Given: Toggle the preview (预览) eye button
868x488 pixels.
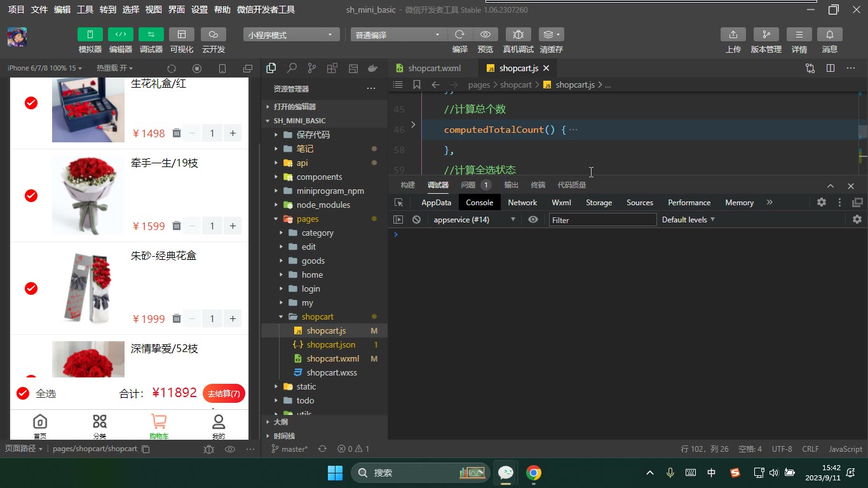Looking at the screenshot, I should [x=485, y=34].
